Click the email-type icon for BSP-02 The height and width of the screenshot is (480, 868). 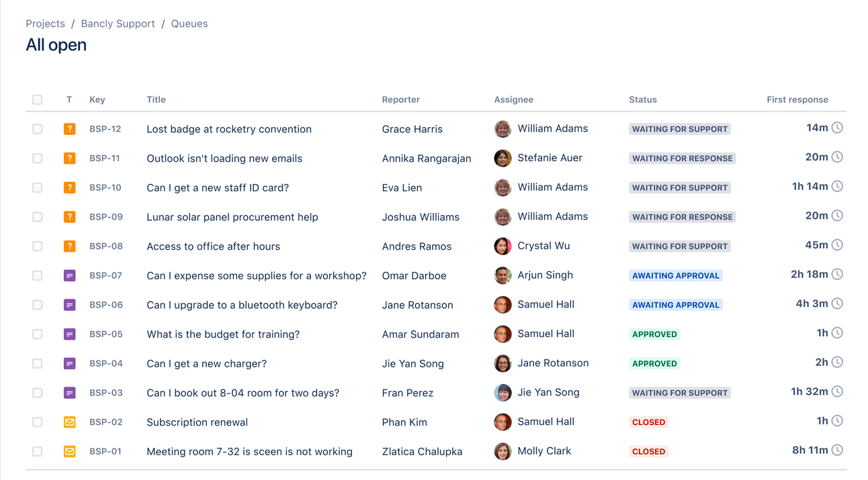coord(69,422)
